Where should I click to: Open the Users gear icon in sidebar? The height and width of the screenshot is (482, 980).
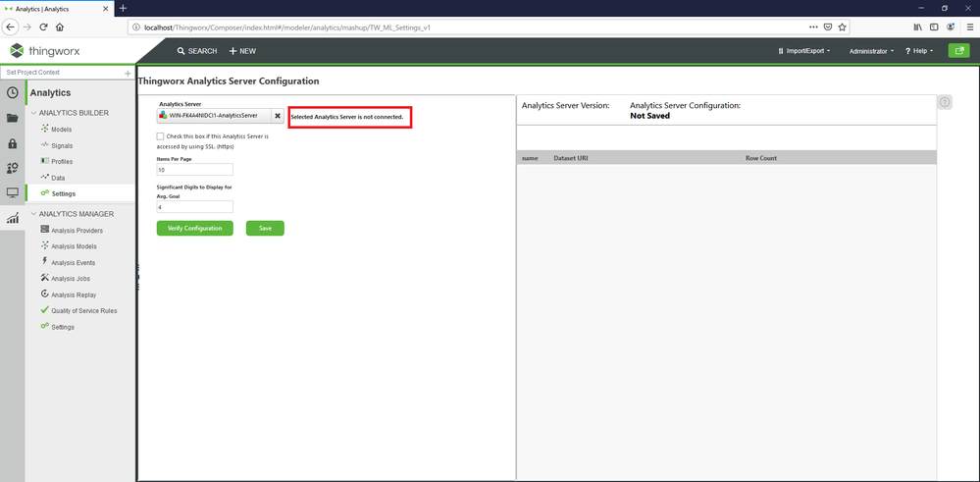click(x=13, y=168)
